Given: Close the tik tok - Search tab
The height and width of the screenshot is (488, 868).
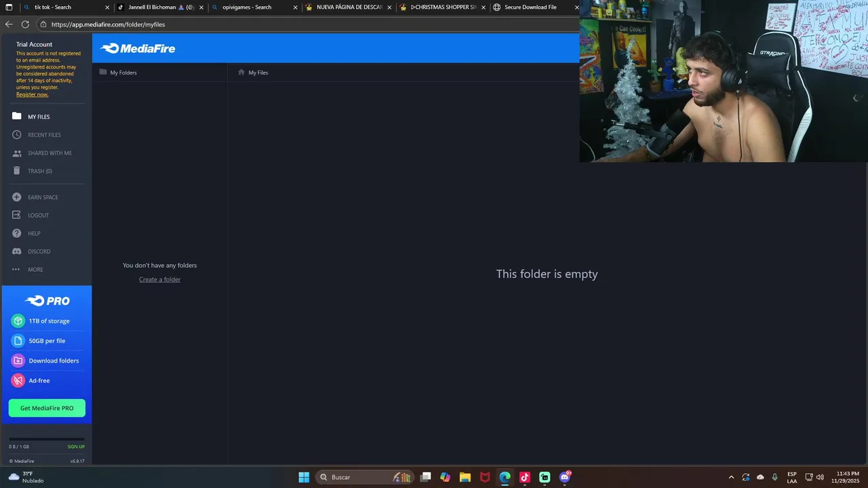Looking at the screenshot, I should pyautogui.click(x=107, y=7).
